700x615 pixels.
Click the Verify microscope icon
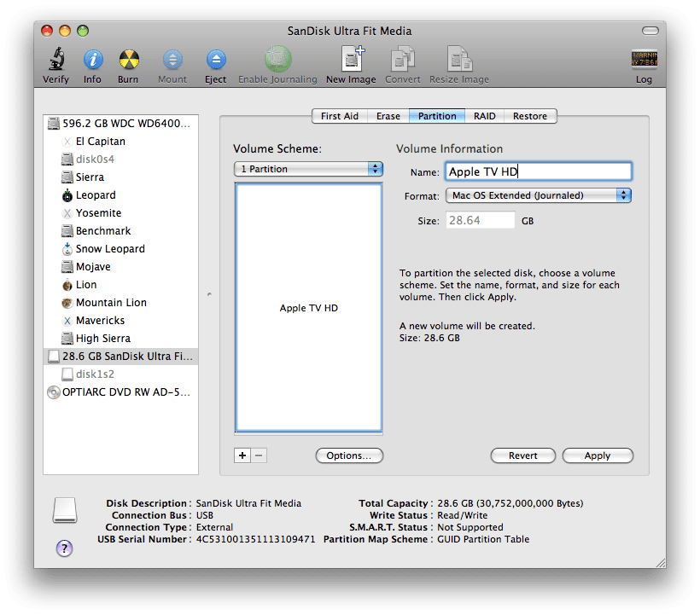(55, 61)
